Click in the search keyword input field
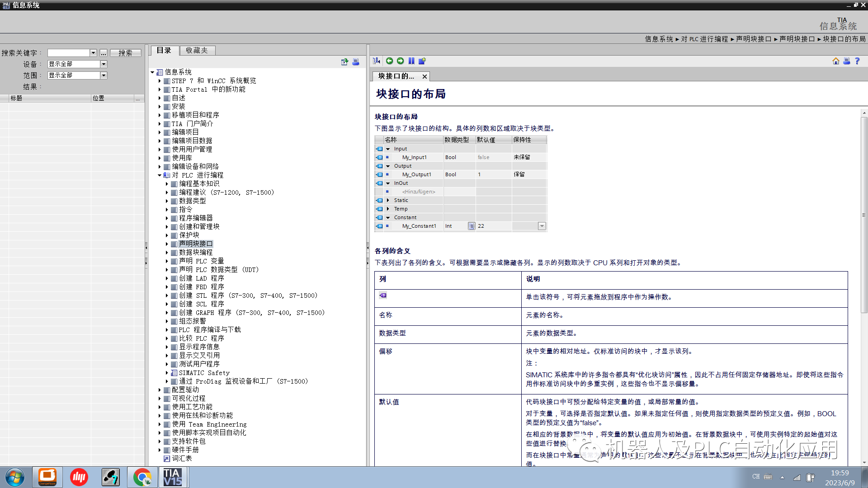This screenshot has width=868, height=488. 69,53
